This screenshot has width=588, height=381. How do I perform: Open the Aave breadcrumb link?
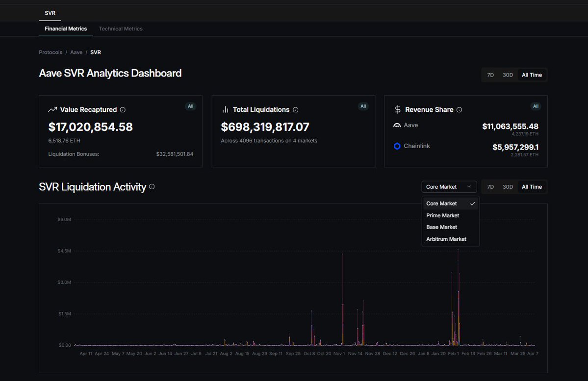pos(76,52)
